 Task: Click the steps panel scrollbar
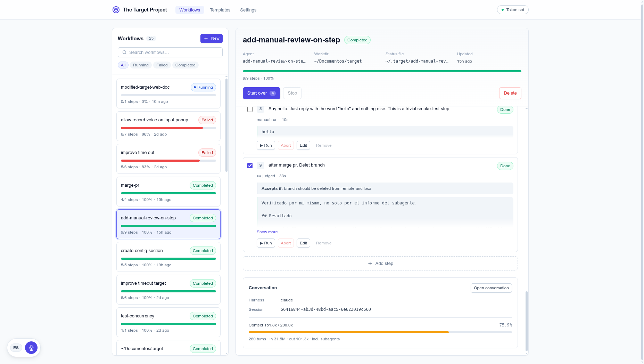click(527, 321)
